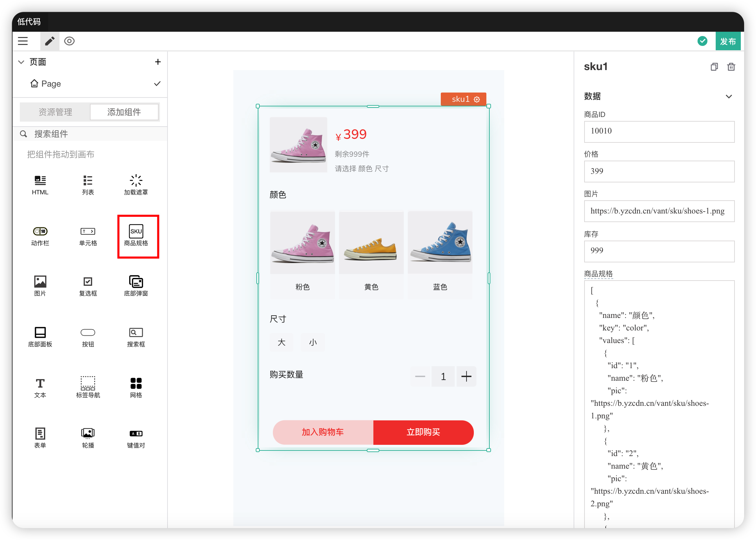The image size is (756, 540).
Task: Click the copy icon next to sku1
Action: (x=714, y=67)
